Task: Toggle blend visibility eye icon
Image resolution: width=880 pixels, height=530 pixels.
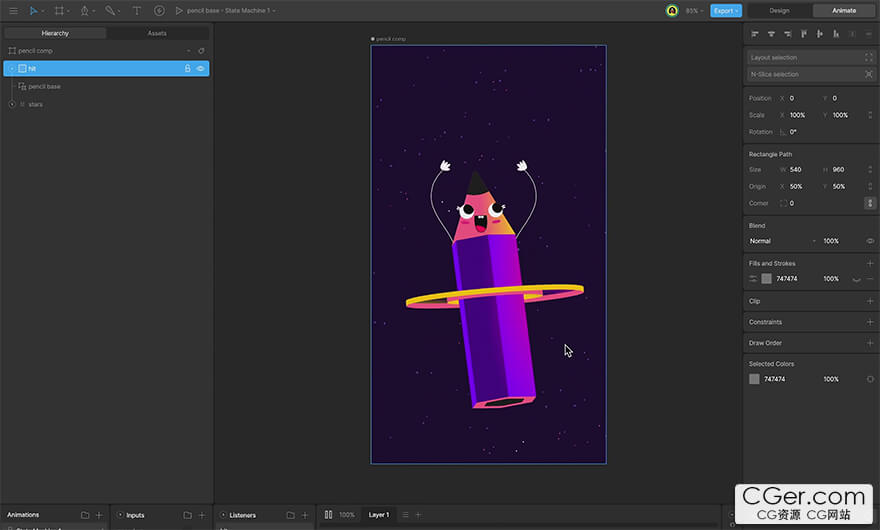Action: [x=870, y=241]
